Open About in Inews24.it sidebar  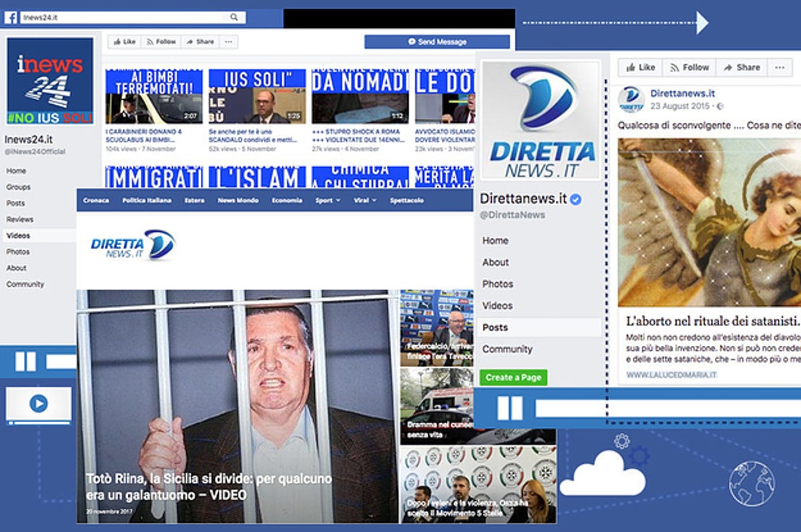tap(17, 268)
